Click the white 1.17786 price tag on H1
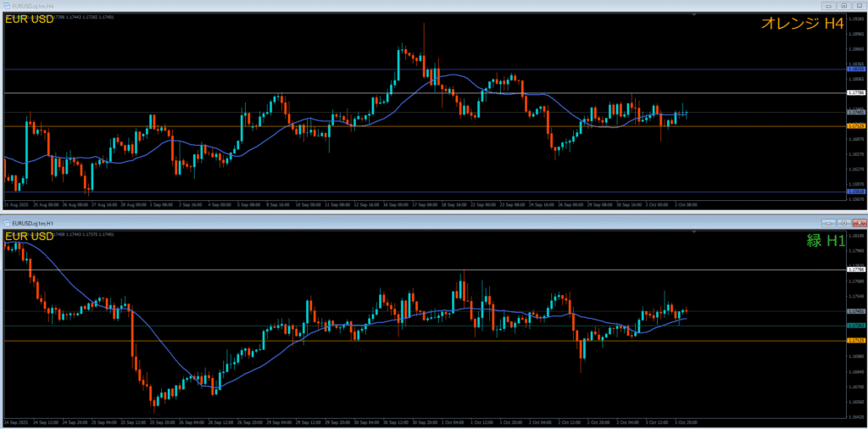 [855, 270]
